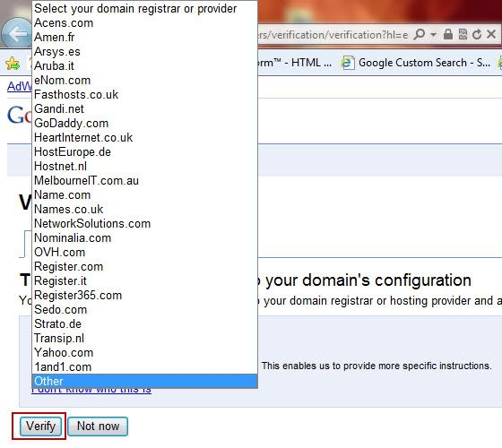Click the Add to Favorites star icon
The width and height of the screenshot is (502, 448).
click(x=13, y=63)
